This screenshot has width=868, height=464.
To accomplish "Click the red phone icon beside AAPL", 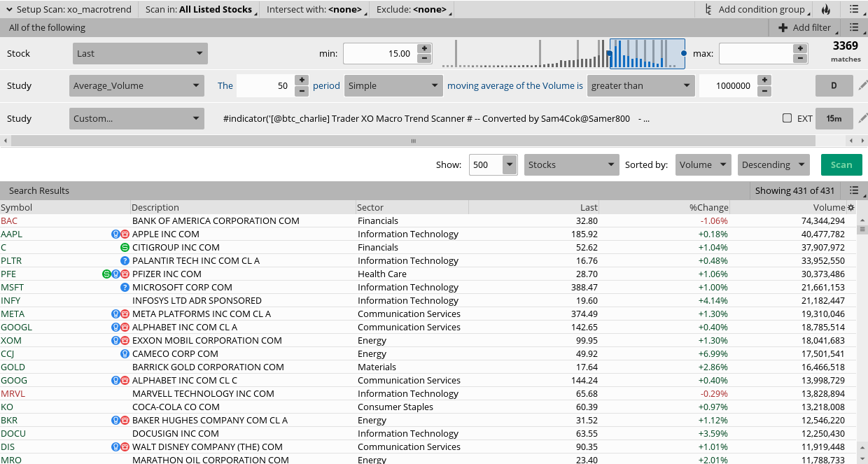I will click(x=125, y=234).
